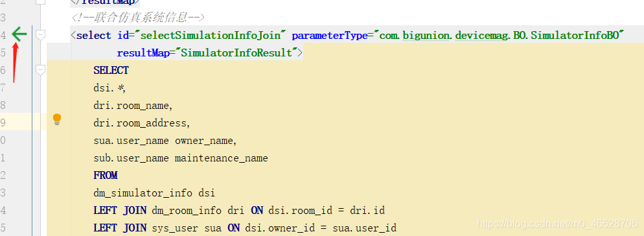
Task: Collapse the fold marker beside SELECT keyword
Action: (x=40, y=70)
